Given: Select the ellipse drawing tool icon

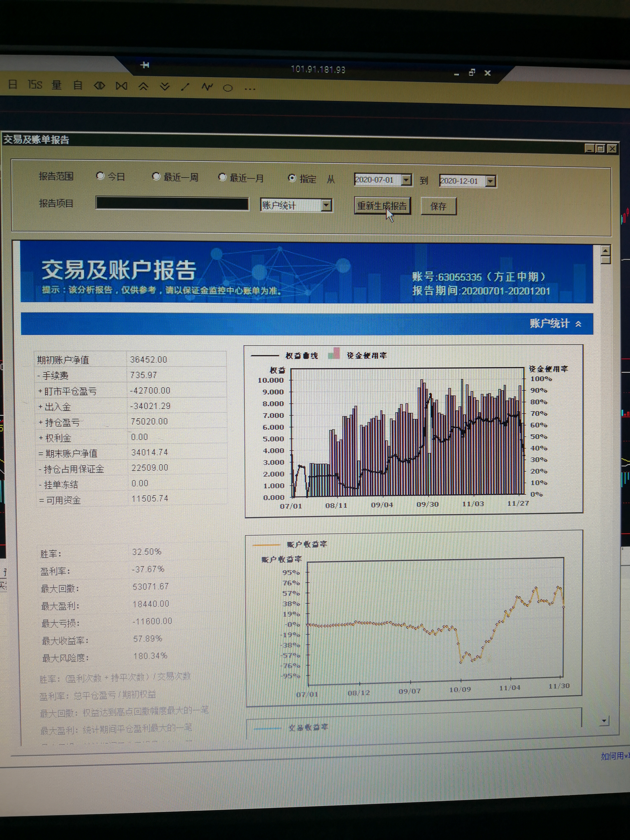Looking at the screenshot, I should (228, 88).
